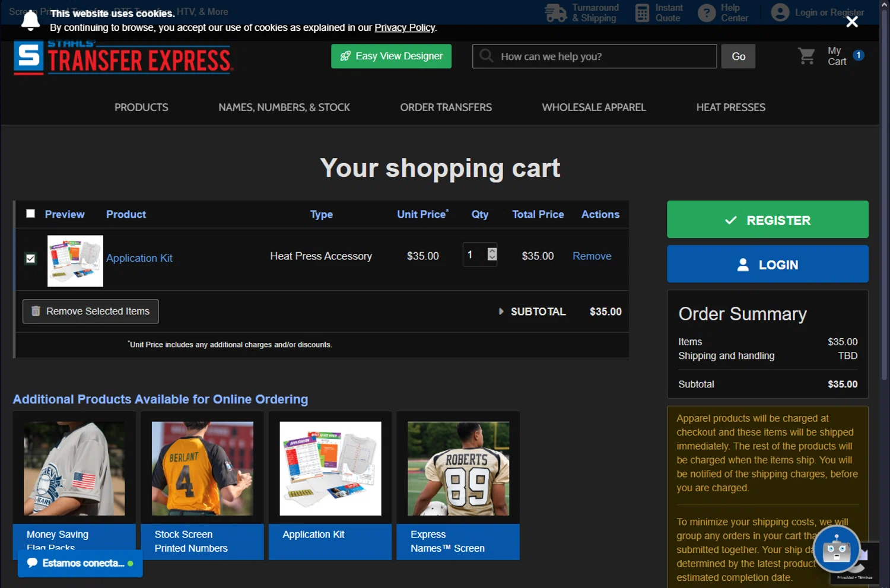Launch the Easy View Designer
The height and width of the screenshot is (588, 890).
click(x=391, y=56)
